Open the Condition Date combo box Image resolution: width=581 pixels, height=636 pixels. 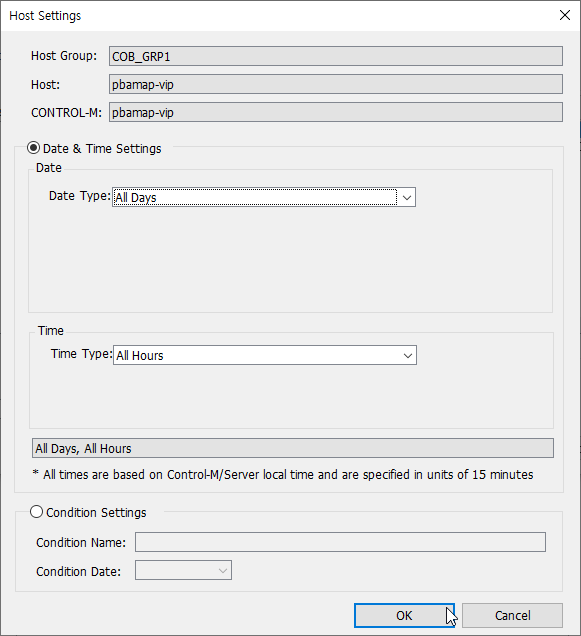pos(183,570)
